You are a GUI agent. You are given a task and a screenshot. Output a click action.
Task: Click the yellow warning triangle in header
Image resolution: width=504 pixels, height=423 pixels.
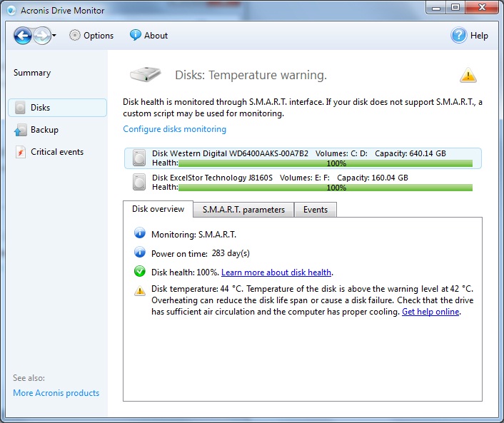click(x=468, y=75)
